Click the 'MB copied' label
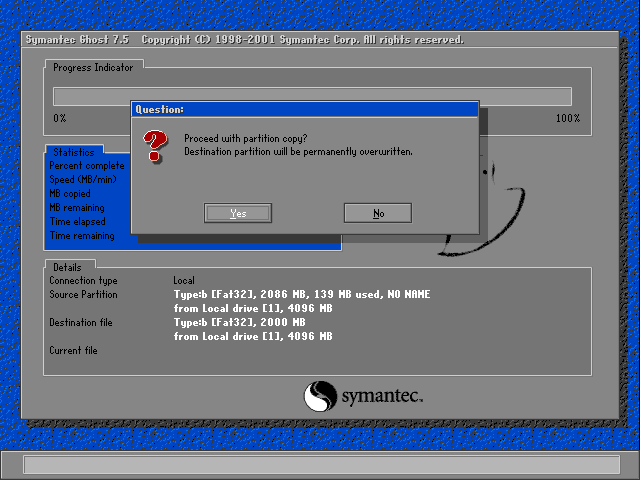640x480 pixels. pyautogui.click(x=70, y=193)
